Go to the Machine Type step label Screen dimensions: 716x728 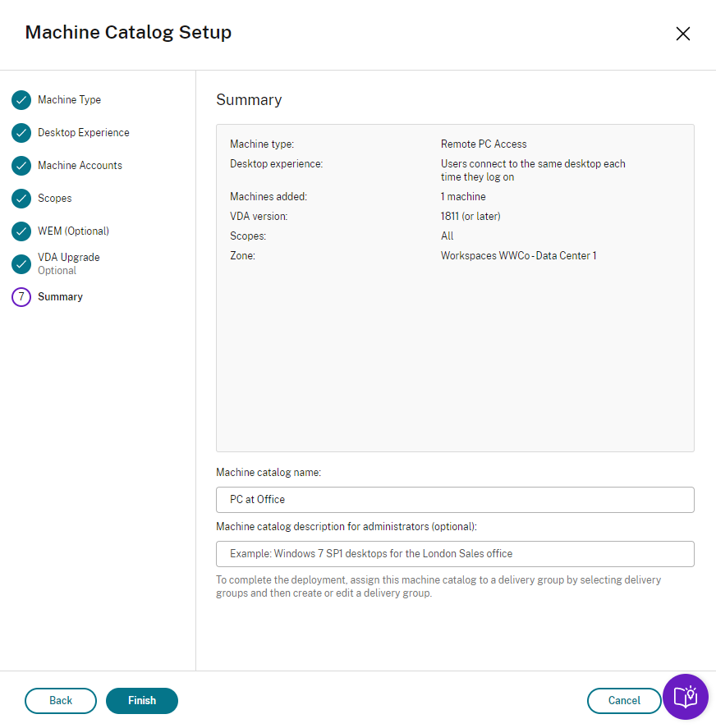pyautogui.click(x=69, y=100)
